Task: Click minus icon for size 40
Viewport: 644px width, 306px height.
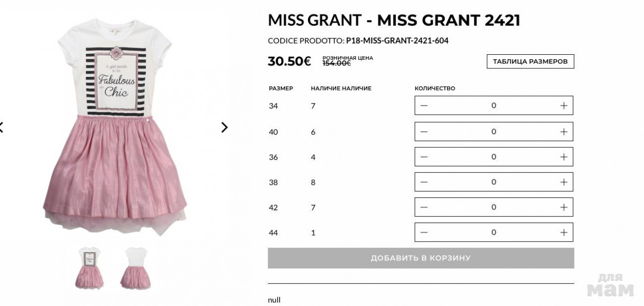Action: pyautogui.click(x=424, y=132)
